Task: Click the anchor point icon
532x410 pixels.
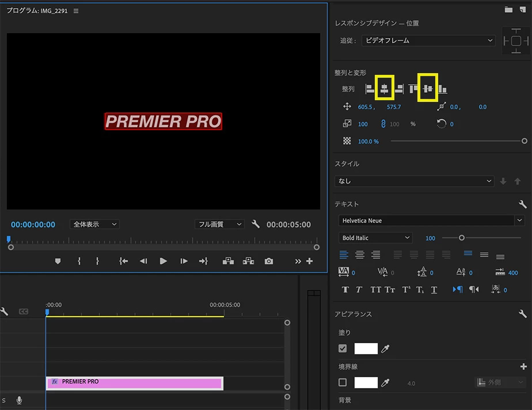Action: [442, 107]
